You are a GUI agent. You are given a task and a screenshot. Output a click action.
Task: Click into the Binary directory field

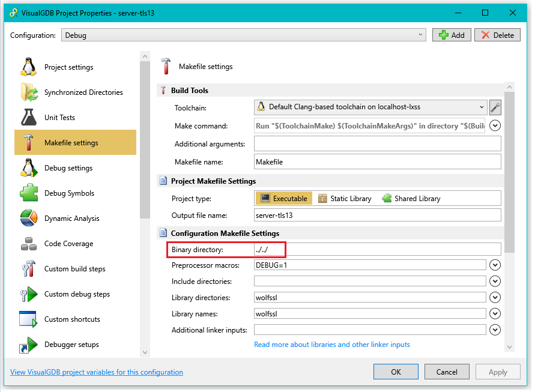(x=377, y=249)
